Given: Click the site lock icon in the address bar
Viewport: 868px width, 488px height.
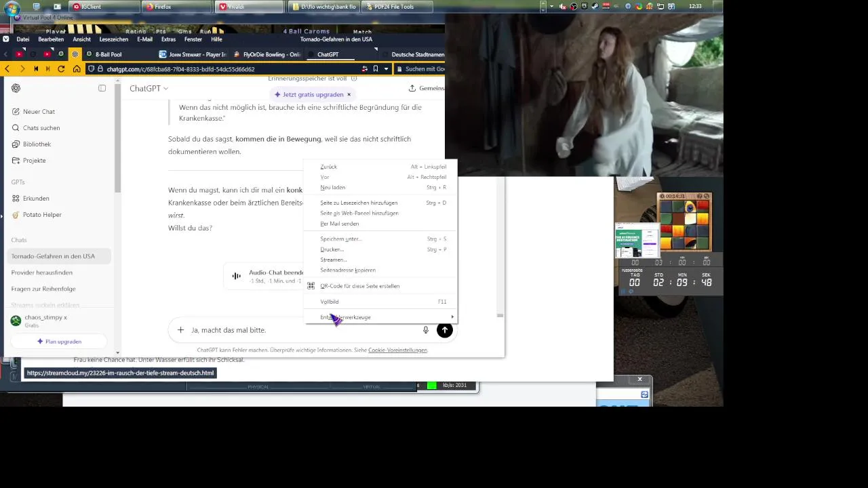Looking at the screenshot, I should pyautogui.click(x=100, y=69).
